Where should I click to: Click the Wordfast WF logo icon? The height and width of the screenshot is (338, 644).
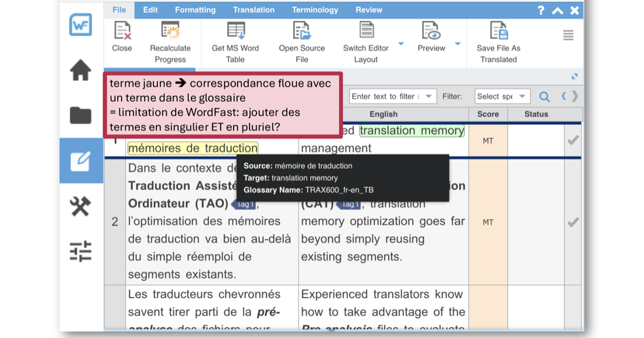point(81,25)
